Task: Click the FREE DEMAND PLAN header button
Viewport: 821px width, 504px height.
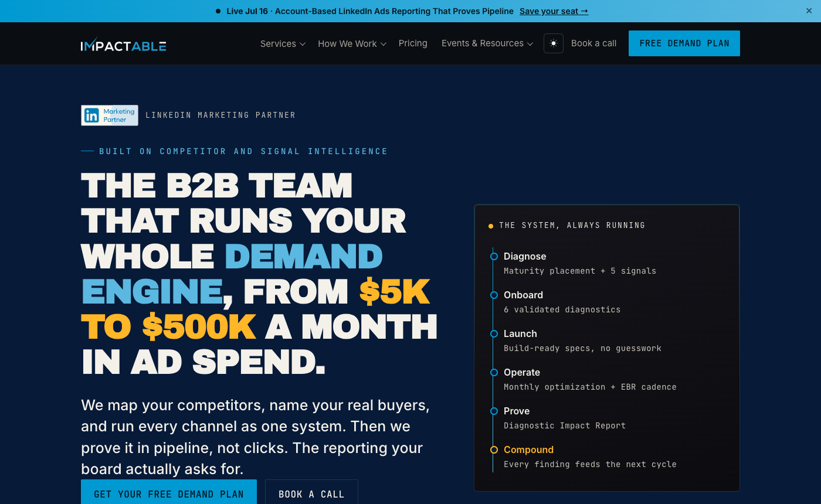Action: click(684, 43)
